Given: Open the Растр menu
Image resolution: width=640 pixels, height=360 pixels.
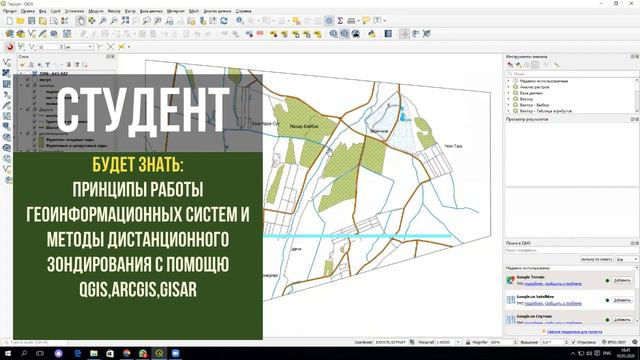Looking at the screenshot, I should 130,11.
